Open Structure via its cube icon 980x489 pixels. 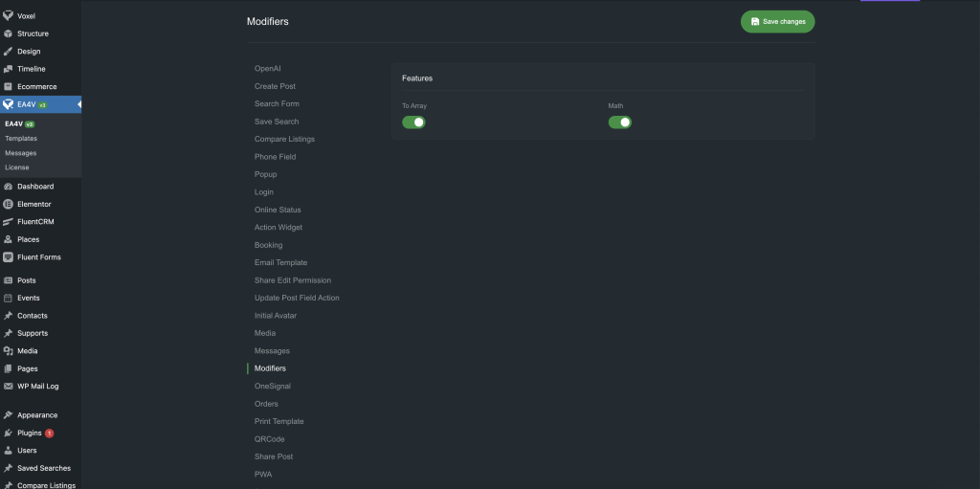point(9,33)
